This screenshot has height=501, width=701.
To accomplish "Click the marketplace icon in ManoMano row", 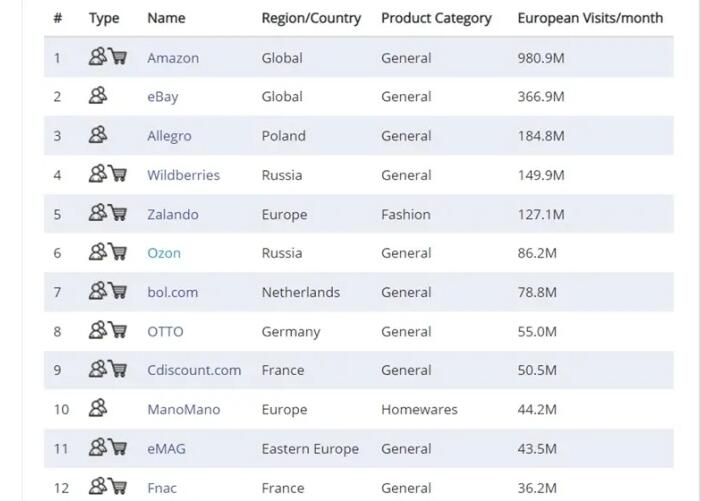I will click(98, 408).
